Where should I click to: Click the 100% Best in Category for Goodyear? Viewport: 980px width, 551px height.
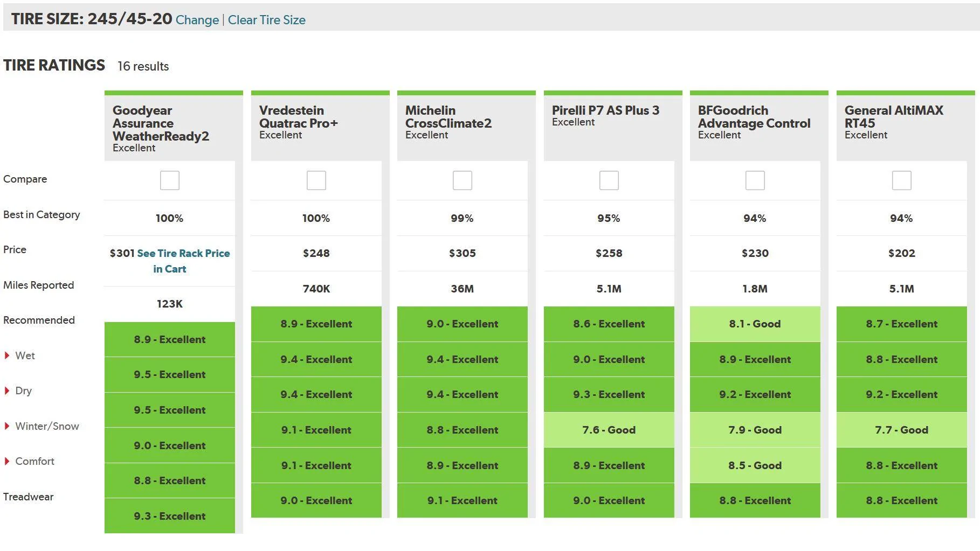(169, 218)
